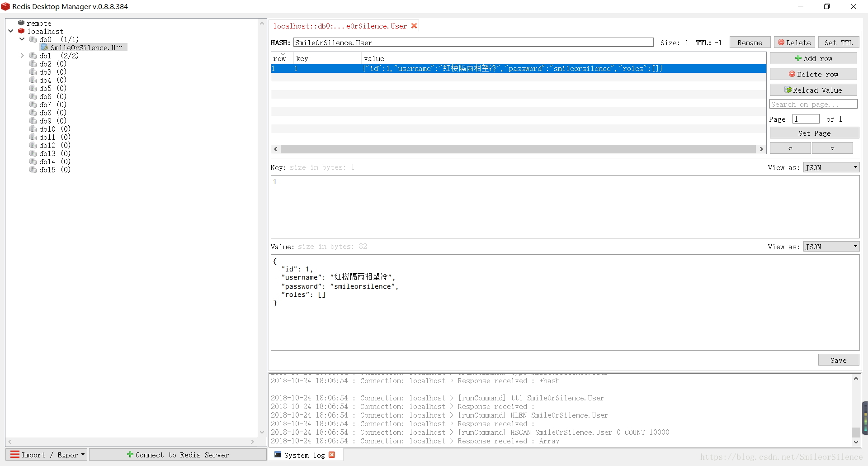Click Connect to Redis Server button

[178, 455]
